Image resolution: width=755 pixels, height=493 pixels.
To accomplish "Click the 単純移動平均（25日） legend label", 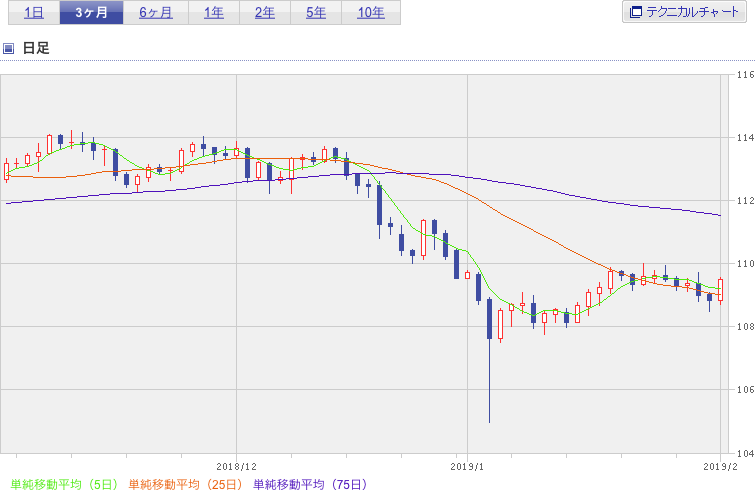I will click(185, 484).
